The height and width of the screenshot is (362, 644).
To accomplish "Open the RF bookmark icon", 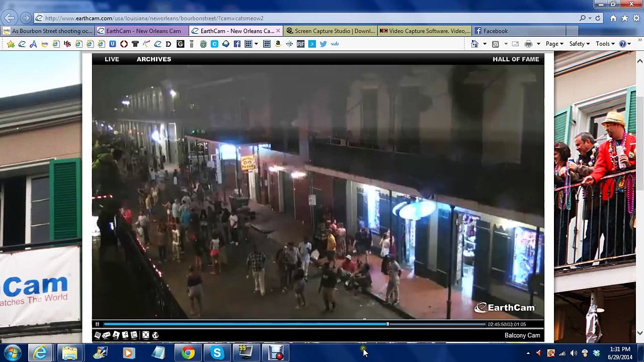I will click(300, 44).
